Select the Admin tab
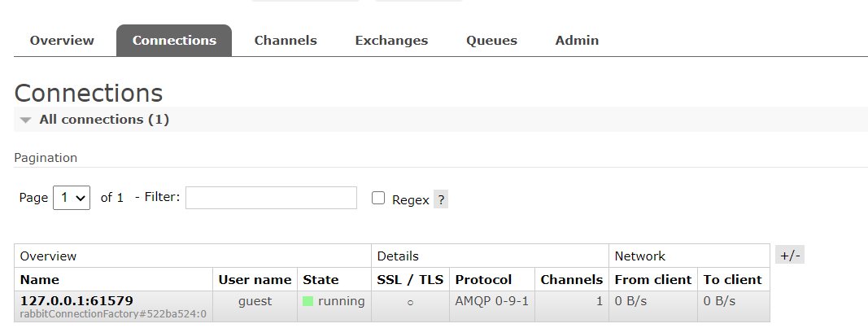This screenshot has width=868, height=328. pos(577,41)
